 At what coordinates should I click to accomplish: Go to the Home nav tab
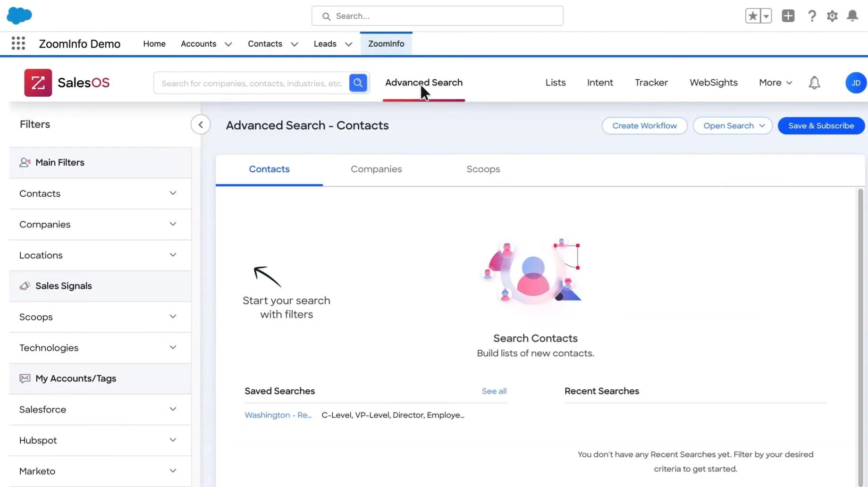tap(154, 44)
